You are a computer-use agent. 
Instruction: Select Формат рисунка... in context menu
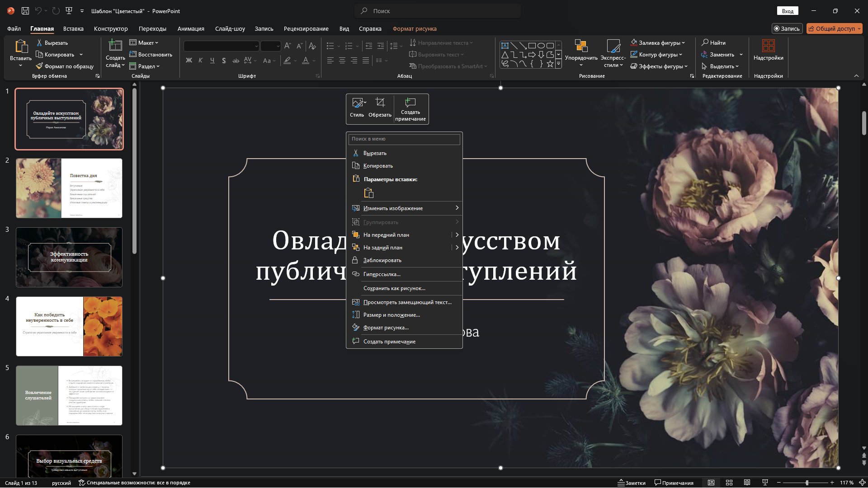pyautogui.click(x=386, y=328)
